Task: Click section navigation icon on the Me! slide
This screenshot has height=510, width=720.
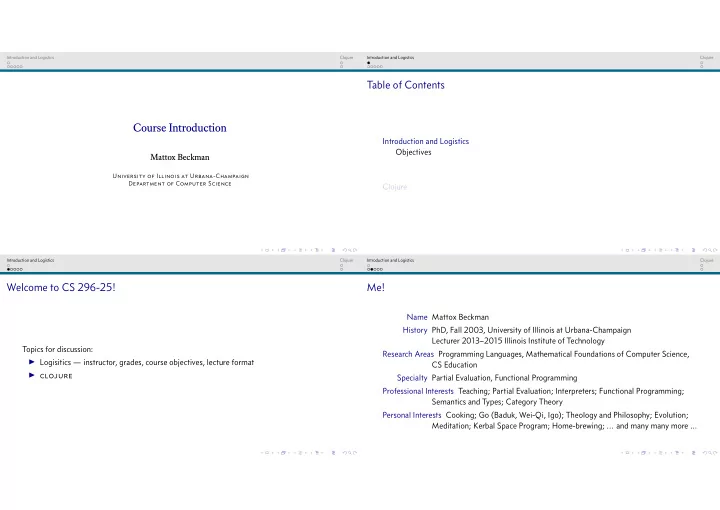Action: click(x=677, y=453)
